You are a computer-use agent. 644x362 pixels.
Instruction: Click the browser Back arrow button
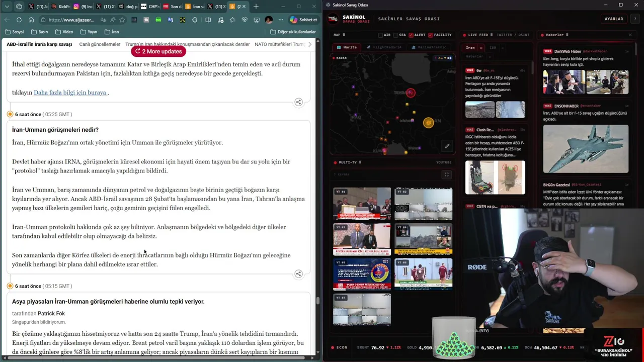[x=7, y=20]
